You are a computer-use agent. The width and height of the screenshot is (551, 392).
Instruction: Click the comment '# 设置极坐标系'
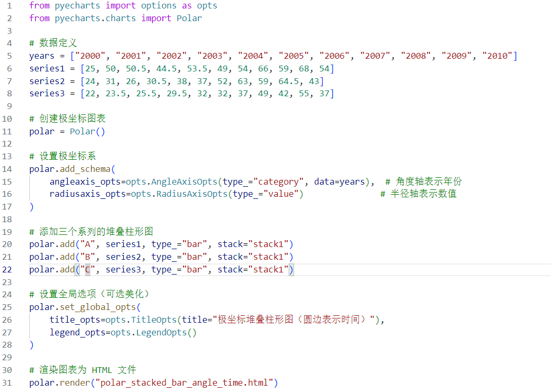62,156
